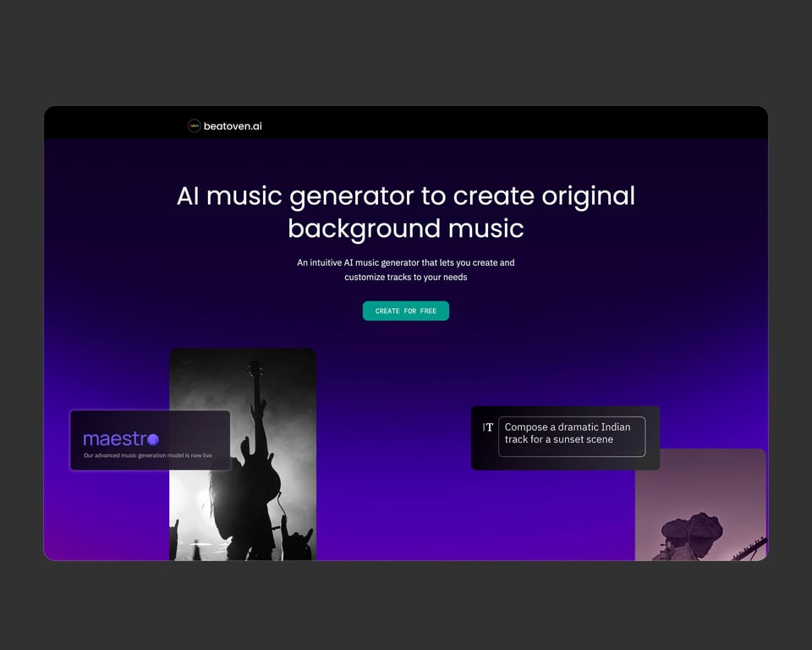Click the glowing logo mark left of 'beatoven.ai'
Image resolution: width=812 pixels, height=650 pixels.
point(194,125)
